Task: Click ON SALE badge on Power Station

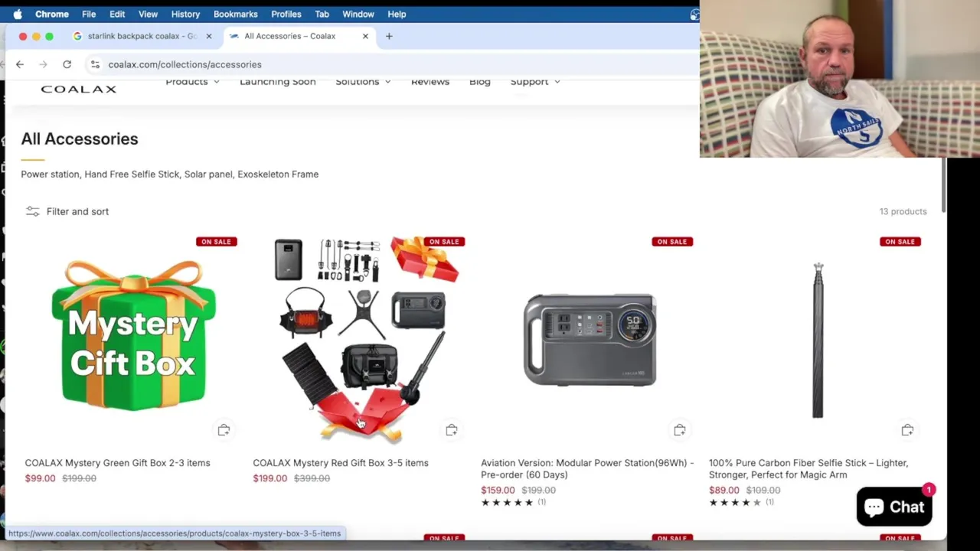Action: point(671,242)
